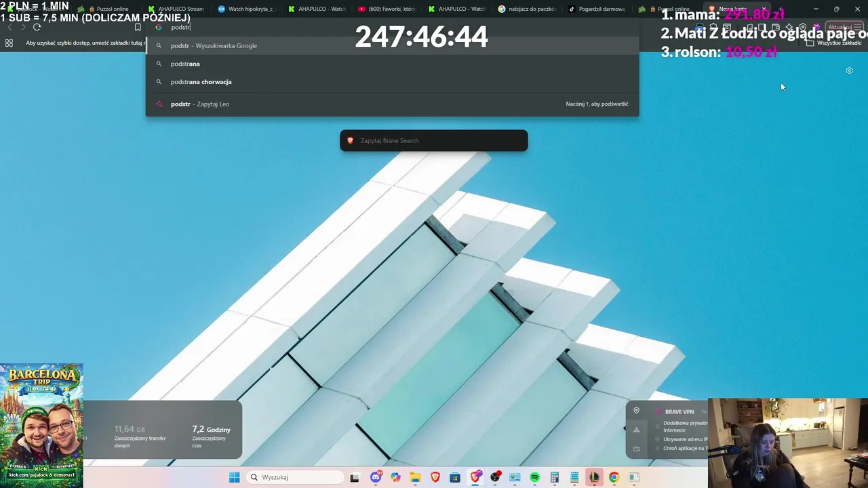The height and width of the screenshot is (488, 868).
Task: Switch to OBS Studio in taskbar
Action: click(495, 477)
